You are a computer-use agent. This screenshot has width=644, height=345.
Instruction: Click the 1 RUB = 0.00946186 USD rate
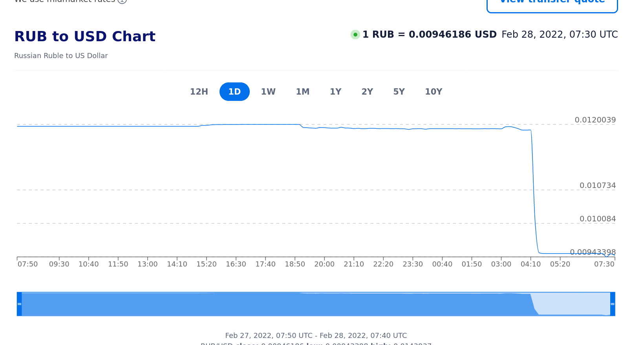point(429,35)
